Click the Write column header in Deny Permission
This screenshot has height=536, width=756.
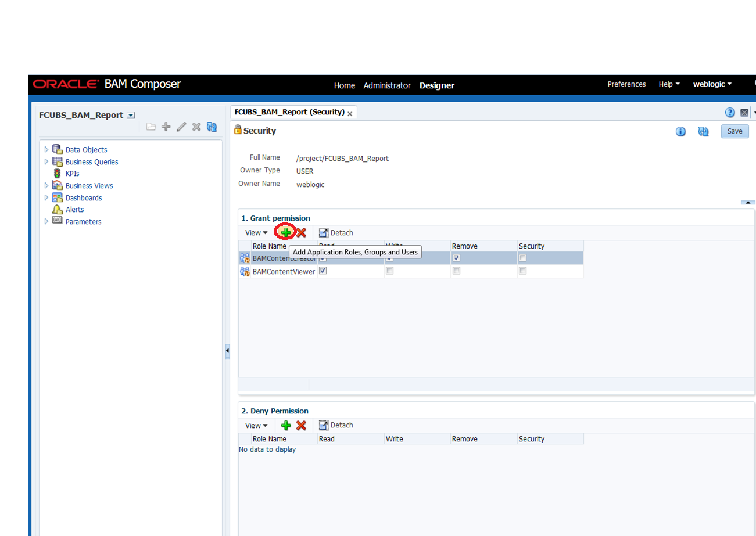point(395,439)
